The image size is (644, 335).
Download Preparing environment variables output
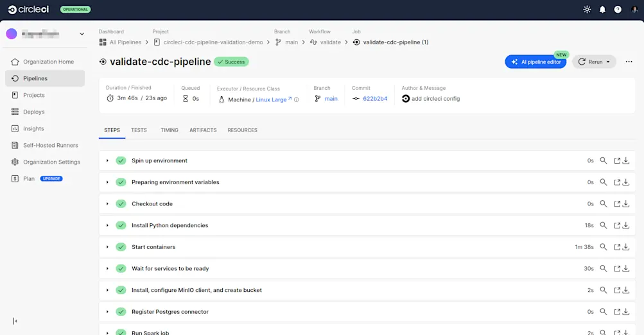click(x=626, y=182)
